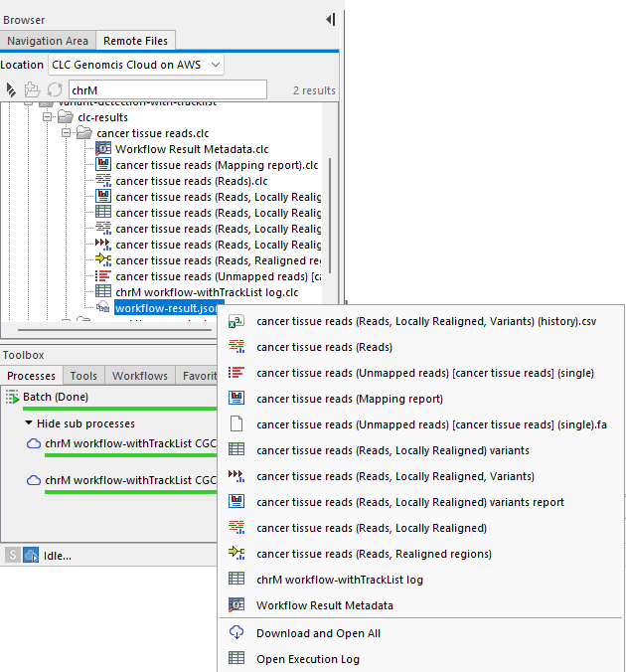Collapse the cancer tissue reads.clc folder
Image resolution: width=626 pixels, height=672 pixels.
[66, 133]
